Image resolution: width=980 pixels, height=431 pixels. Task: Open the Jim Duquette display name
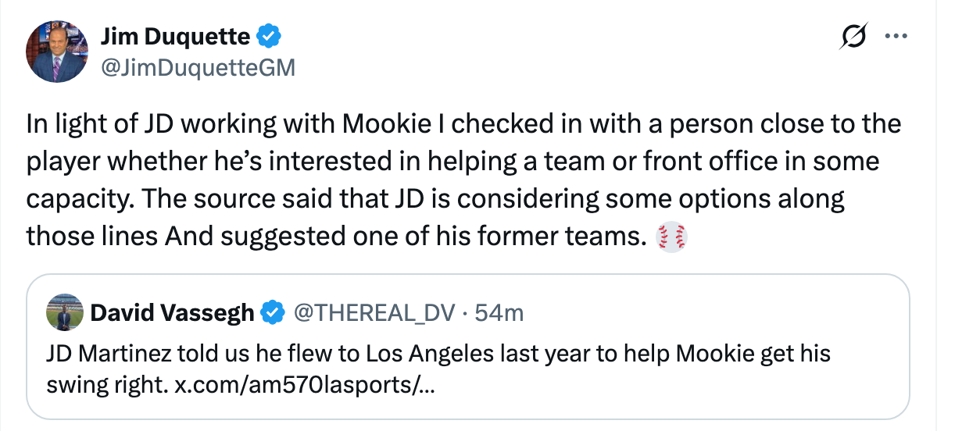(x=176, y=36)
